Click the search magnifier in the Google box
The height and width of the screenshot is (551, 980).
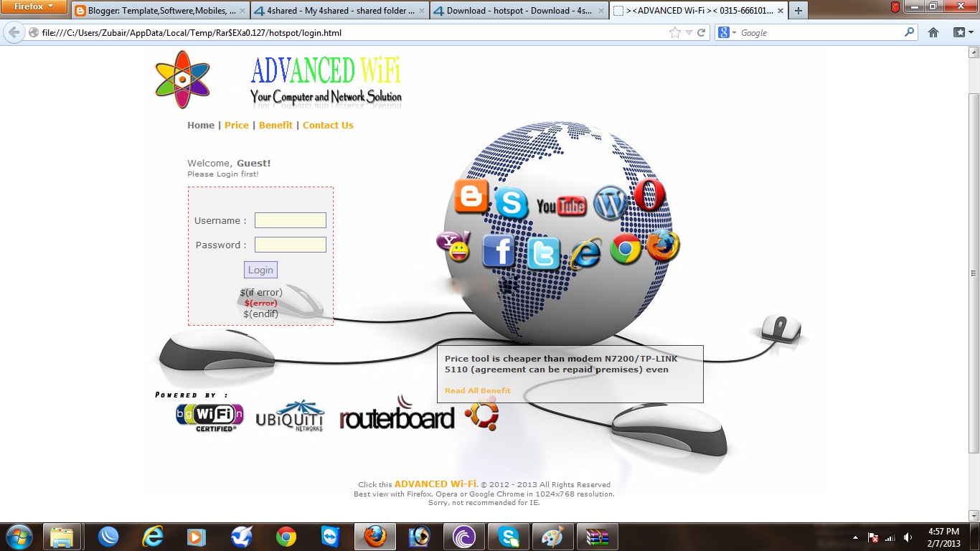pos(910,32)
